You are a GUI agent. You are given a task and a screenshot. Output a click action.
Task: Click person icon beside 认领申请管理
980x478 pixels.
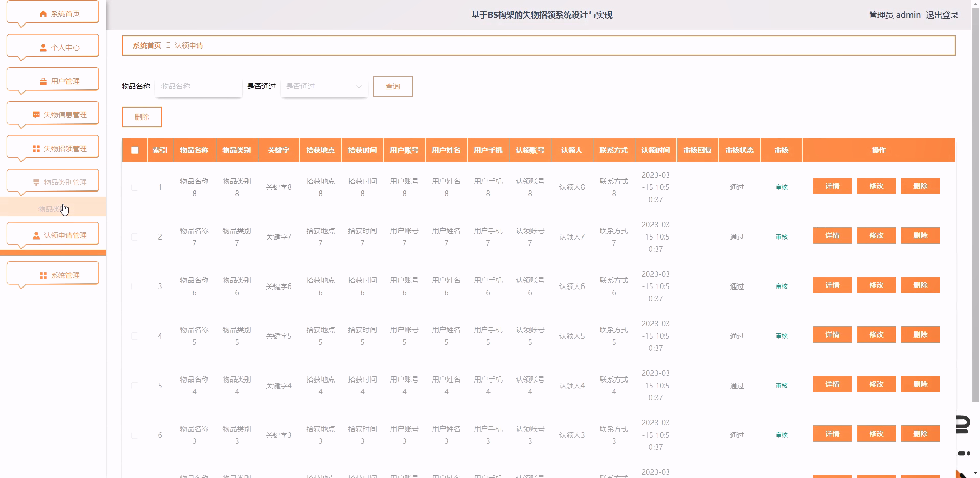(36, 235)
